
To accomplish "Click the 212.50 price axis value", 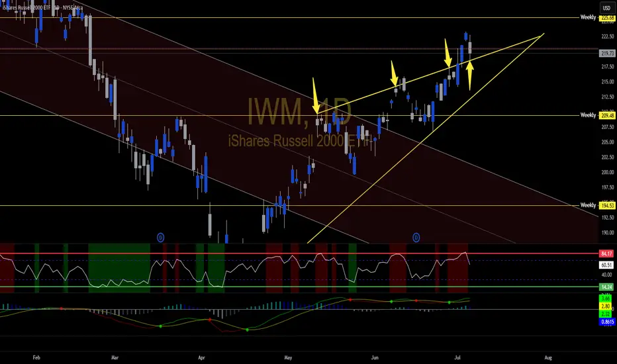I will pyautogui.click(x=608, y=97).
